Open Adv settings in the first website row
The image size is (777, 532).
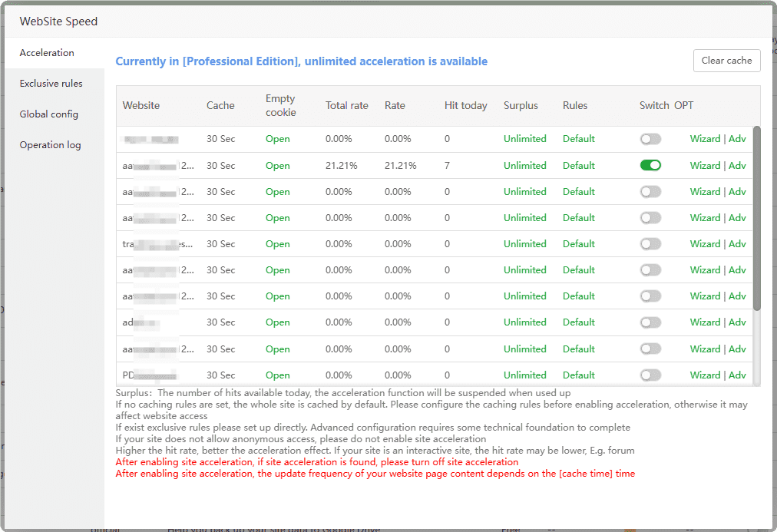pyautogui.click(x=737, y=139)
